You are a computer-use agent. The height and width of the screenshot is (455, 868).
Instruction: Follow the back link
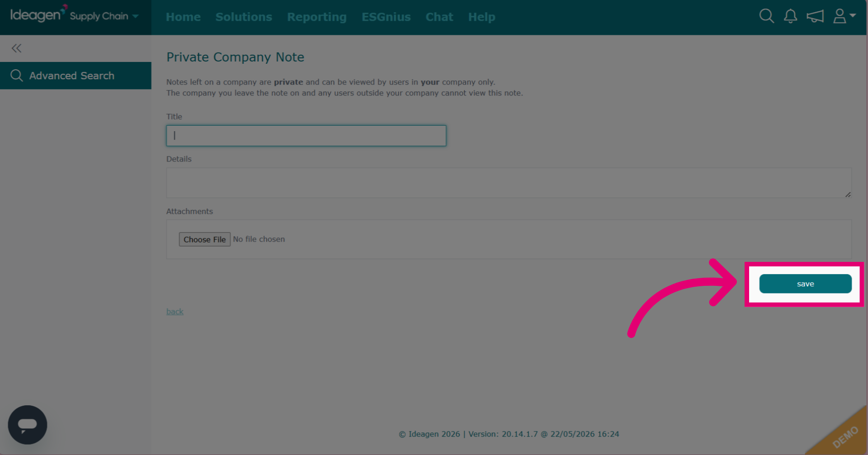click(175, 312)
